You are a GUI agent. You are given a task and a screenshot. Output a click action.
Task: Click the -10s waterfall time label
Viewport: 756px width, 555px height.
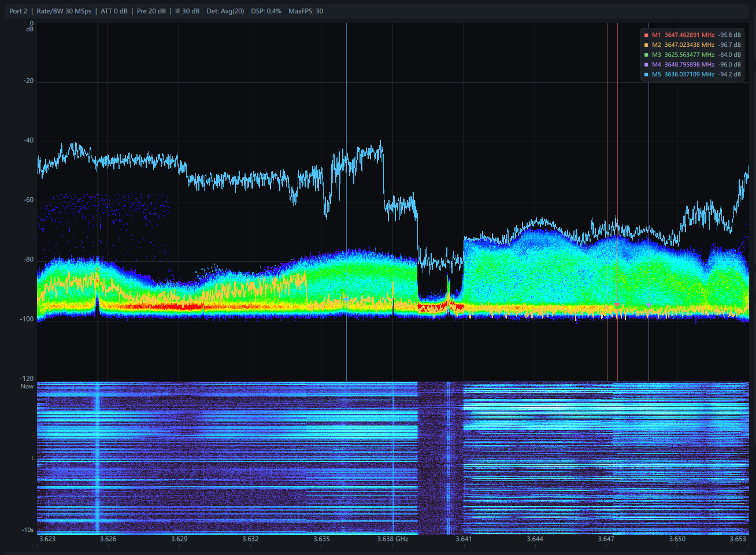click(27, 530)
